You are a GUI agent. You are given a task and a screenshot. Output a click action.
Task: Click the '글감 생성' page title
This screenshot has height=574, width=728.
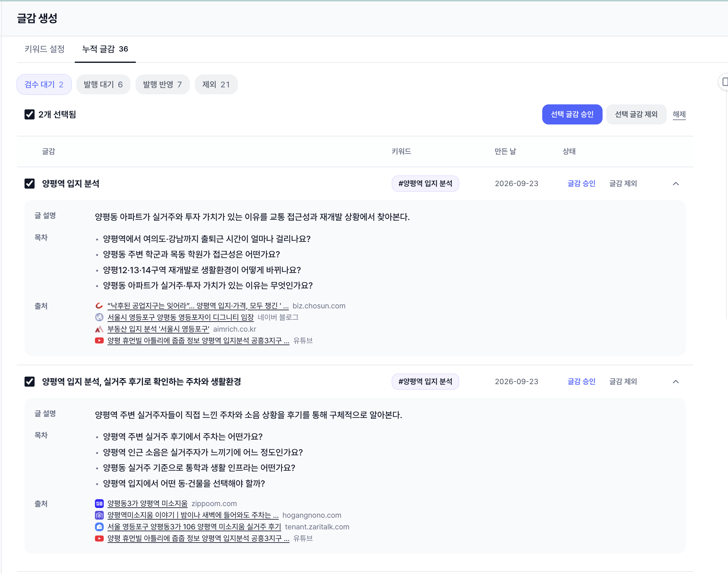coord(37,18)
